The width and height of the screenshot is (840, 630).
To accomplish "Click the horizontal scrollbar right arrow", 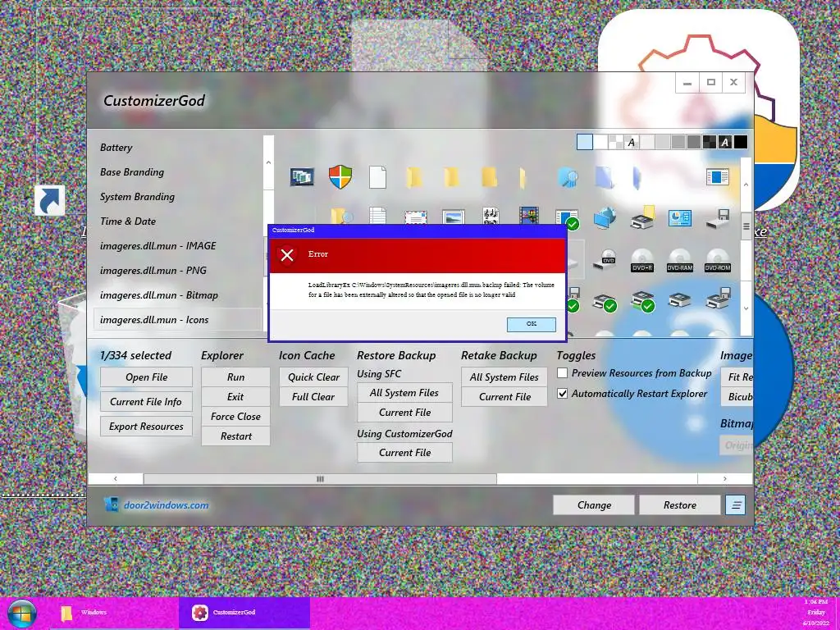I will [x=725, y=479].
